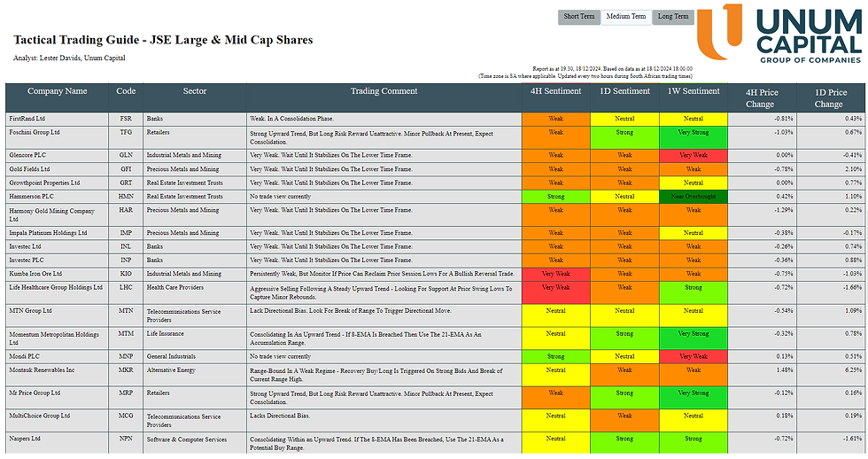Click the 4H Price Change header
The height and width of the screenshot is (459, 868).
pos(762,98)
